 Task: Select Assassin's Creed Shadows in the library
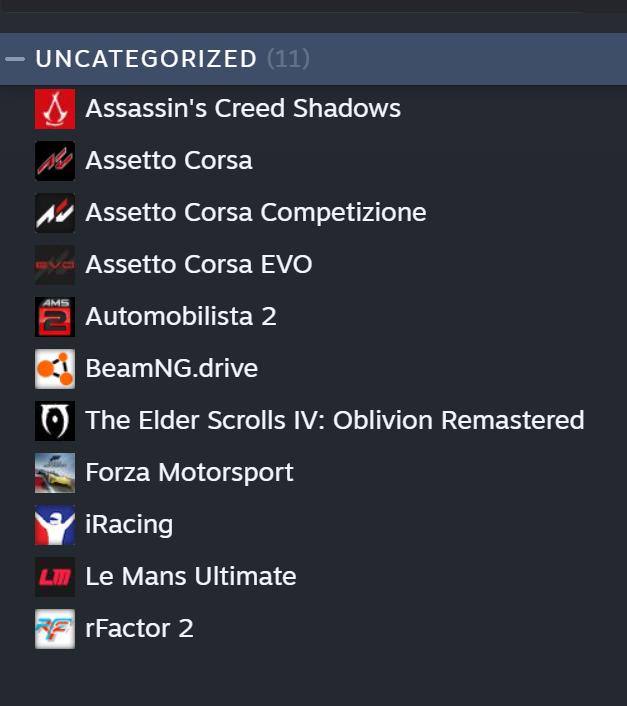coord(243,109)
